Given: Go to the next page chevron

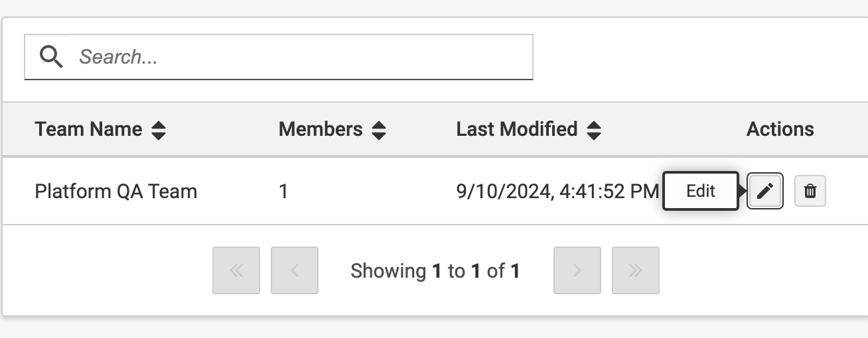Looking at the screenshot, I should (577, 270).
